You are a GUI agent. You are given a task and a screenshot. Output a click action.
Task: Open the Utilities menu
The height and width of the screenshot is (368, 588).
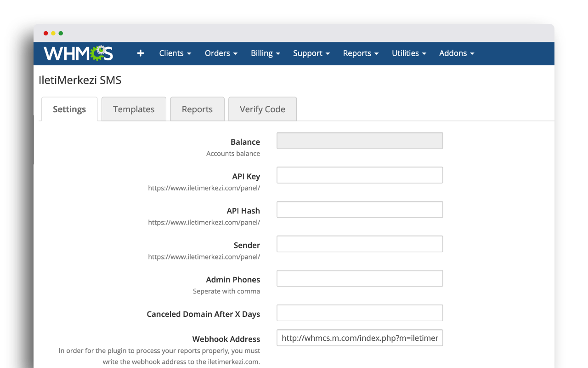pyautogui.click(x=409, y=53)
